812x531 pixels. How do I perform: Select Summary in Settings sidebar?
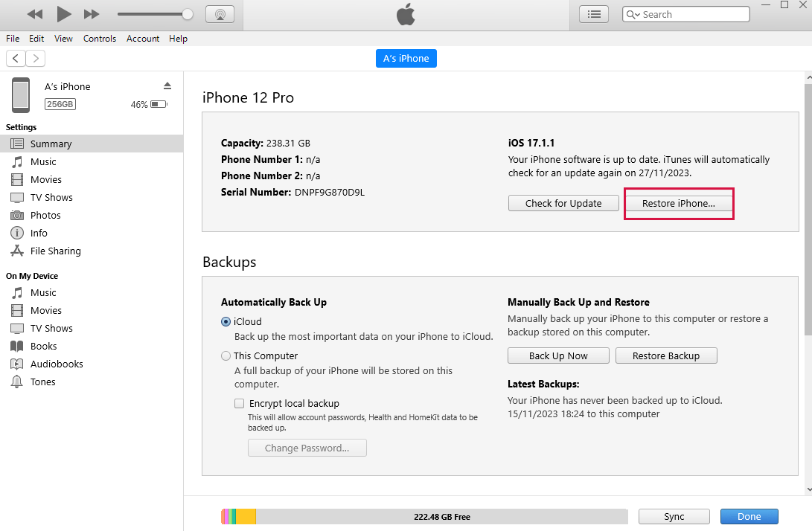click(92, 144)
